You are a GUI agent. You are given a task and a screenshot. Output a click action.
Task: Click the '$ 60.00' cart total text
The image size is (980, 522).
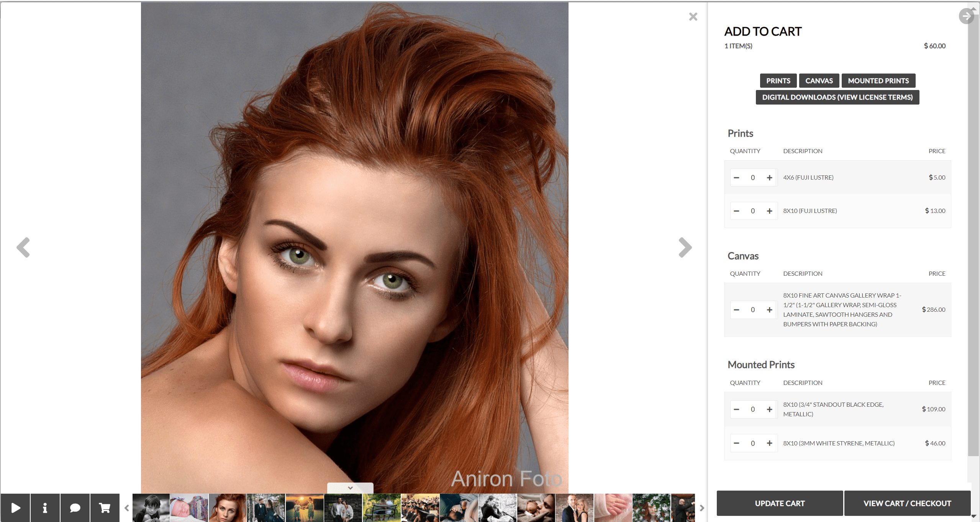point(934,46)
